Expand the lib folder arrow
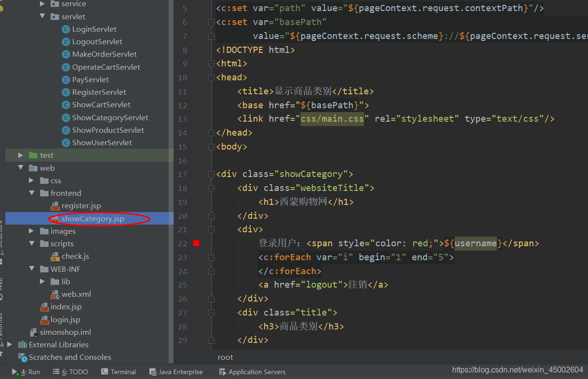588x379 pixels. 42,282
